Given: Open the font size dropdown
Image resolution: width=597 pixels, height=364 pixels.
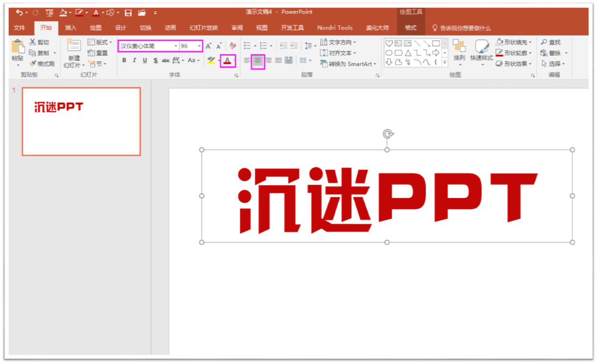Looking at the screenshot, I should (198, 45).
